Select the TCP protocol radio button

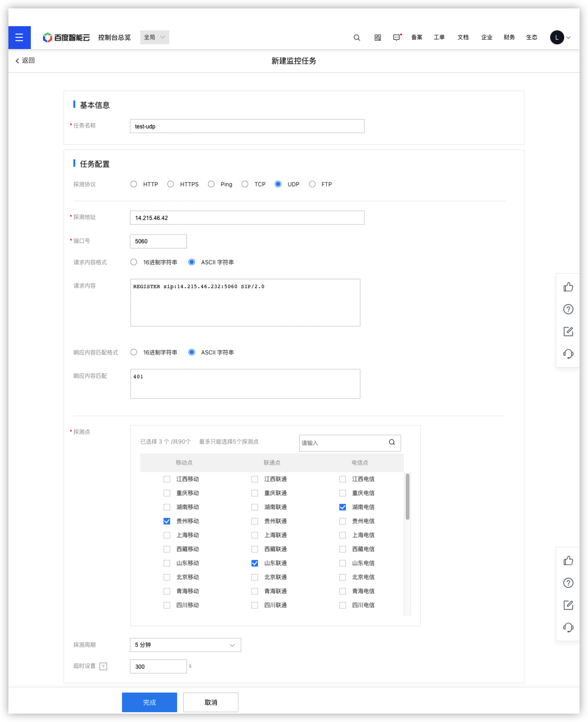(x=244, y=184)
